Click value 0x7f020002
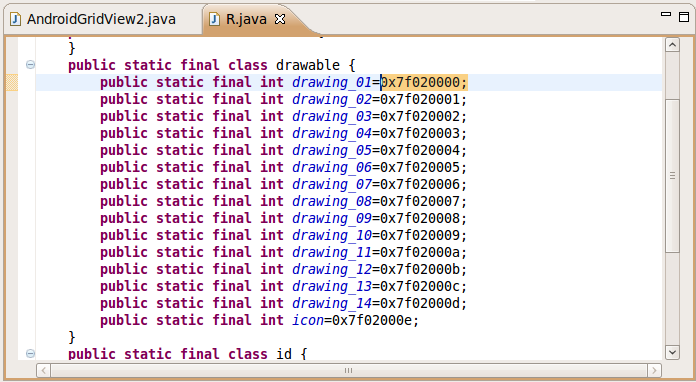The height and width of the screenshot is (382, 696). coord(420,116)
